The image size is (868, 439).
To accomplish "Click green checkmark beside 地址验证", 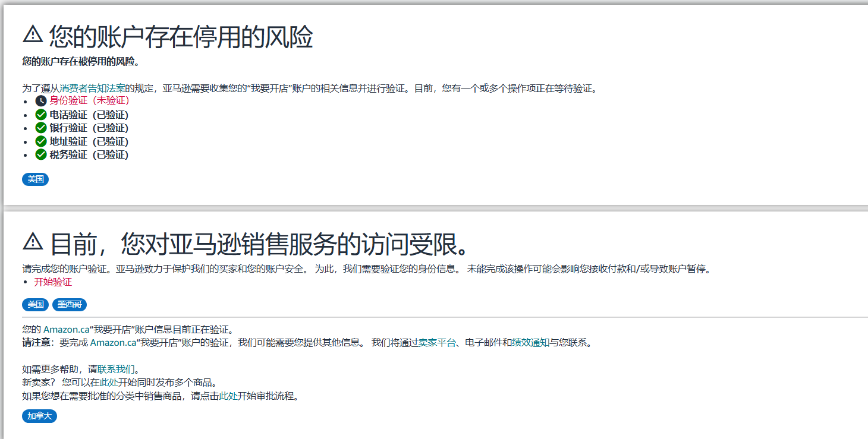I will (x=41, y=141).
